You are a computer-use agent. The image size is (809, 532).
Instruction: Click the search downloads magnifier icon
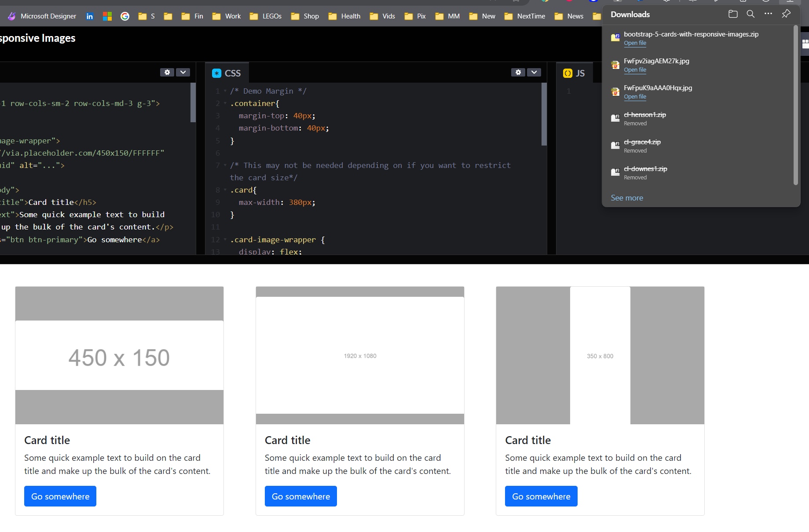pyautogui.click(x=750, y=14)
